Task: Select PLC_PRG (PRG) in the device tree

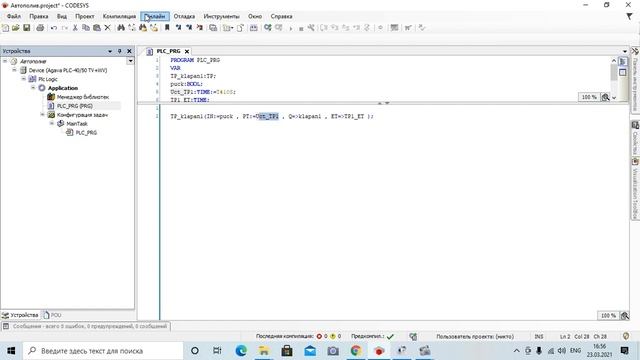Action: click(74, 106)
